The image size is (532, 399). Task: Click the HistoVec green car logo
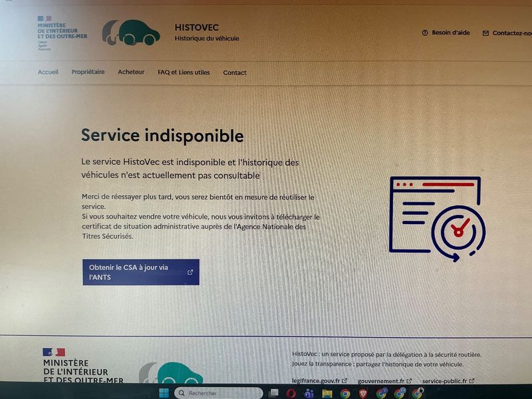[131, 33]
